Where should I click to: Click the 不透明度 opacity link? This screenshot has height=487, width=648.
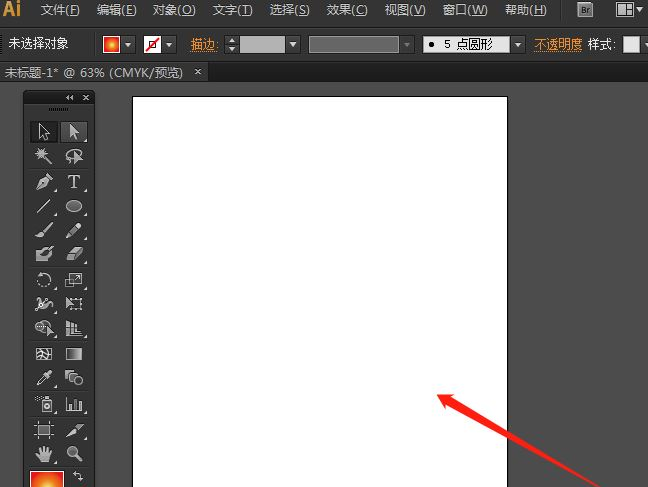[558, 44]
